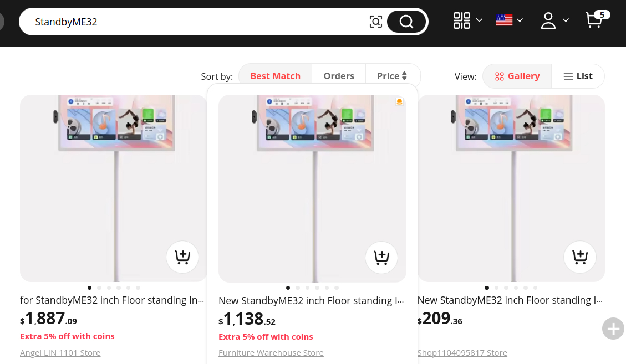
Task: Visit Angel LIN 1101 Store
Action: point(60,353)
